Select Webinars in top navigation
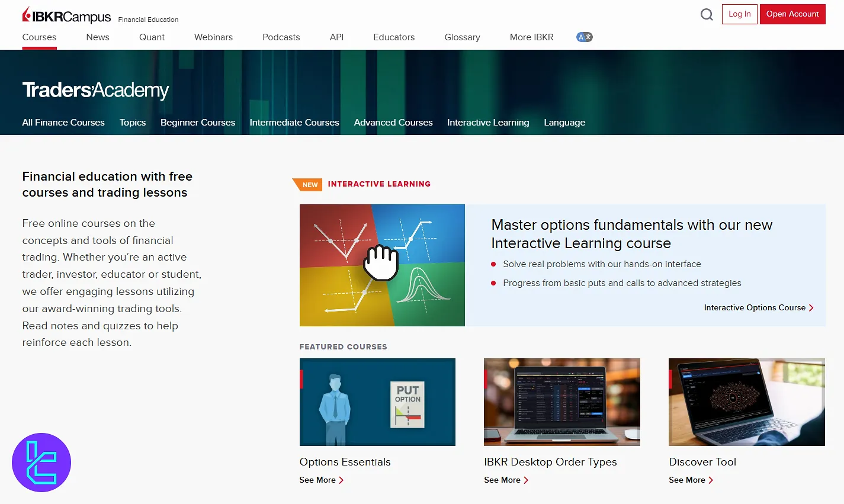Image resolution: width=844 pixels, height=504 pixels. pyautogui.click(x=213, y=37)
